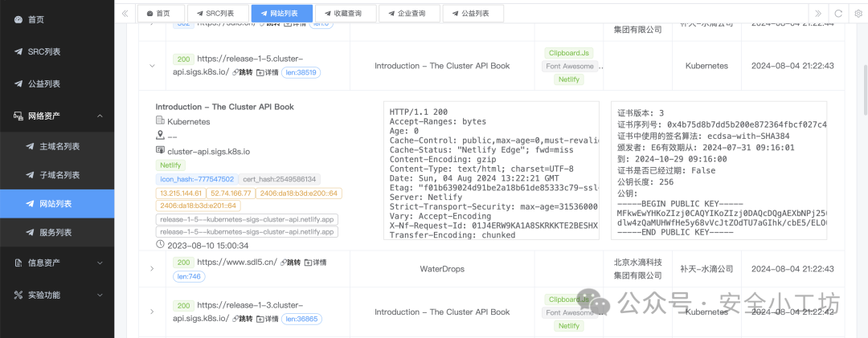Click inside the 证书版本 certificate details box
Viewport: 868px width, 338px height.
click(719, 170)
